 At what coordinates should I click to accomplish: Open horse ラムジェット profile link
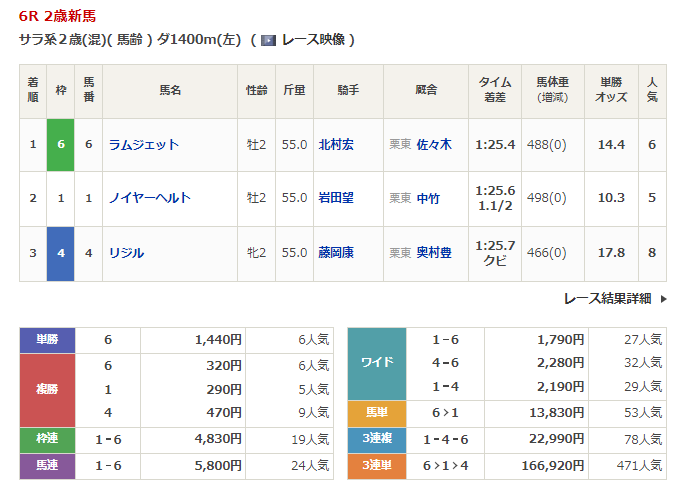144,145
